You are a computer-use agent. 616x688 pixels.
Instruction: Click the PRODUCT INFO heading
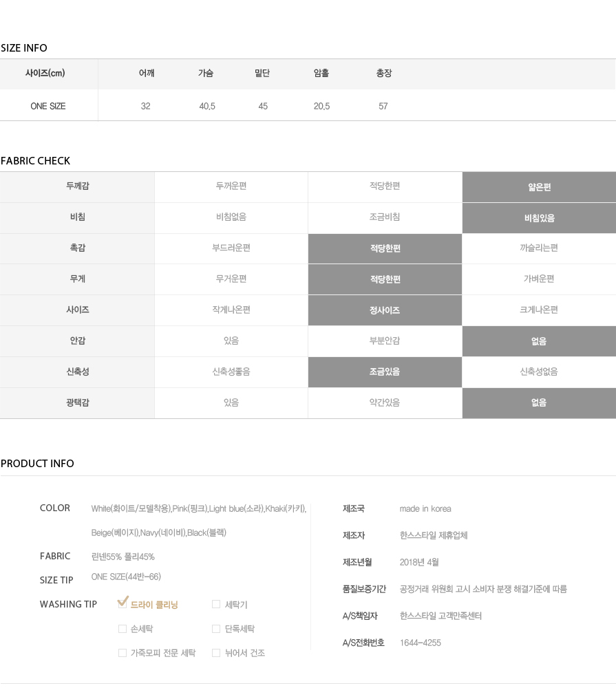(x=37, y=464)
